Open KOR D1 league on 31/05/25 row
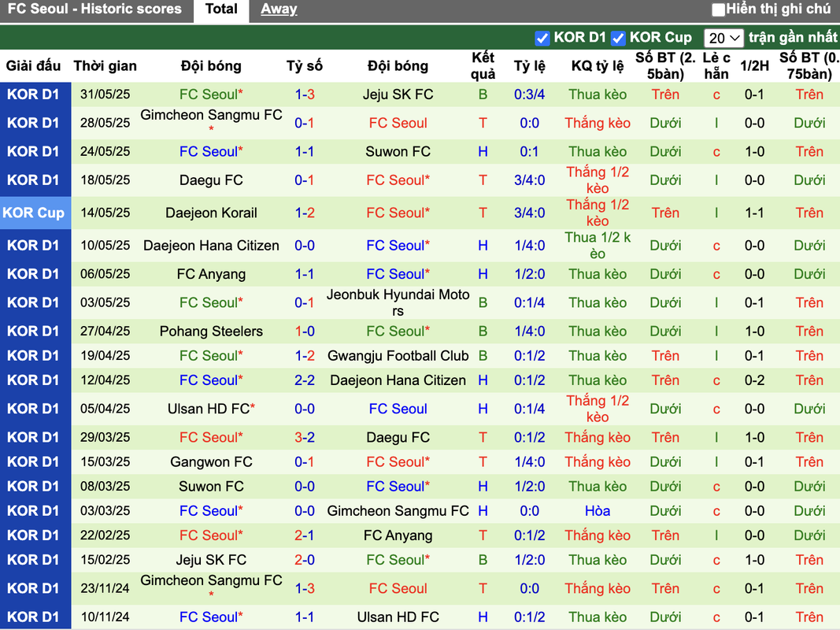840x630 pixels. [33, 94]
